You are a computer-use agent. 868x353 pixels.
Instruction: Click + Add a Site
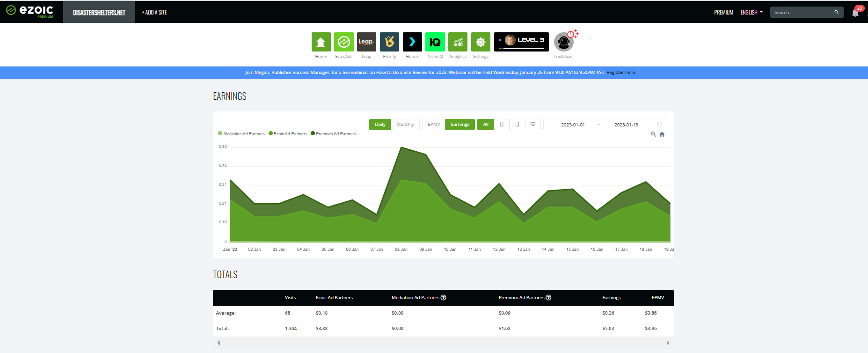coord(154,13)
